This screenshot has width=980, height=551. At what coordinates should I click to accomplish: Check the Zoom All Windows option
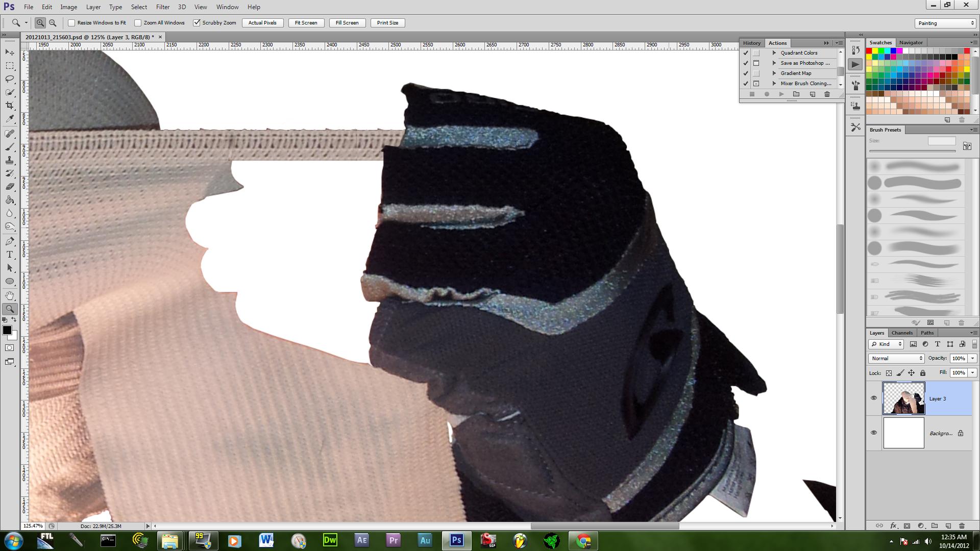pyautogui.click(x=138, y=23)
